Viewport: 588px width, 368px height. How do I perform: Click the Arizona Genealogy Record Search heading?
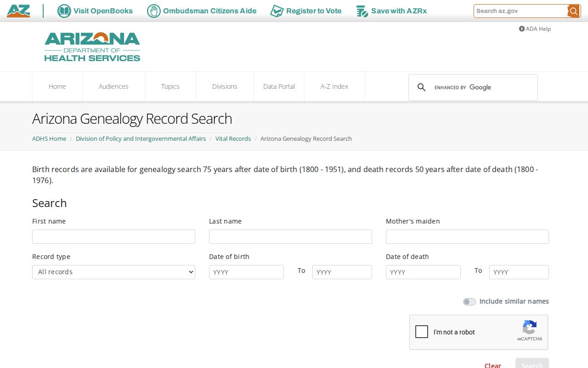(132, 119)
